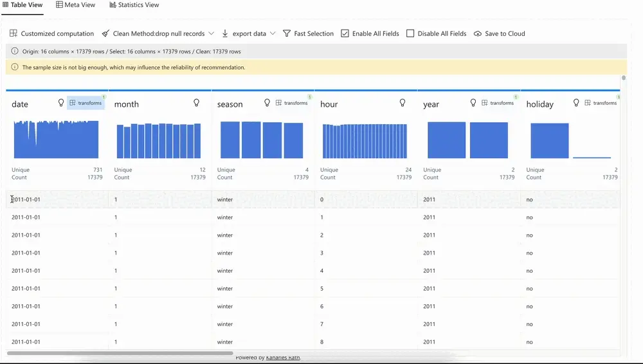Click the lightbulb icon in date column
The width and height of the screenshot is (643, 364).
[x=61, y=103]
